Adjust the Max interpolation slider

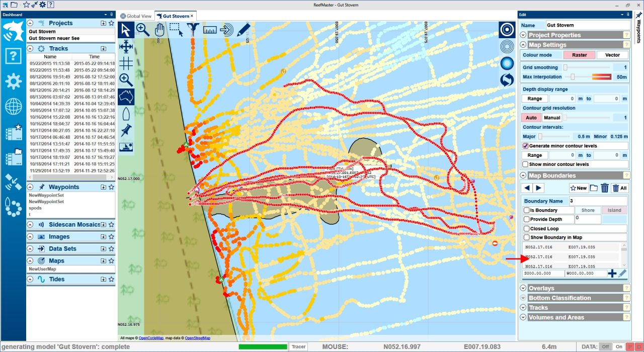[573, 77]
